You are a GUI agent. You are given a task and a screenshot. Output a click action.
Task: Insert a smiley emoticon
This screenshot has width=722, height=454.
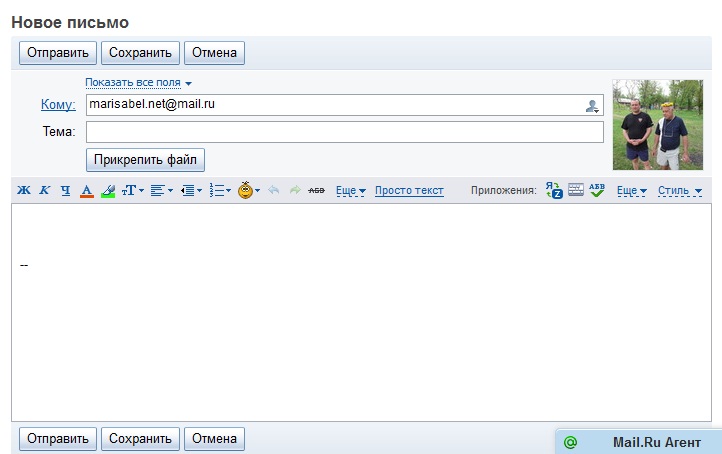click(x=248, y=190)
